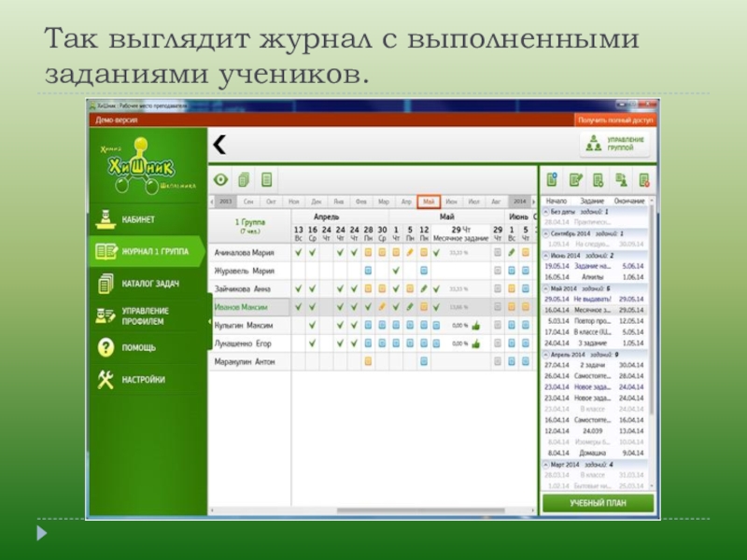
Task: Select the 2 задачи task row
Action: tap(595, 365)
